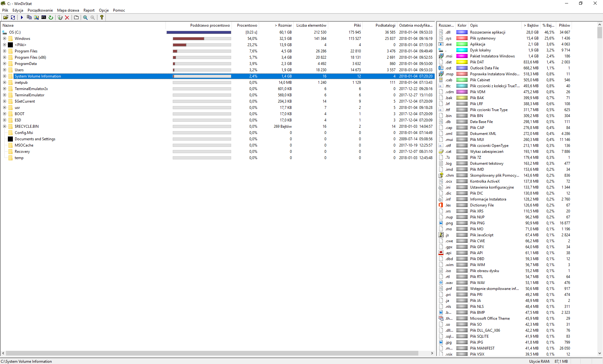Click the Delete to Recycle Bin icon
The image size is (603, 364).
tap(60, 18)
